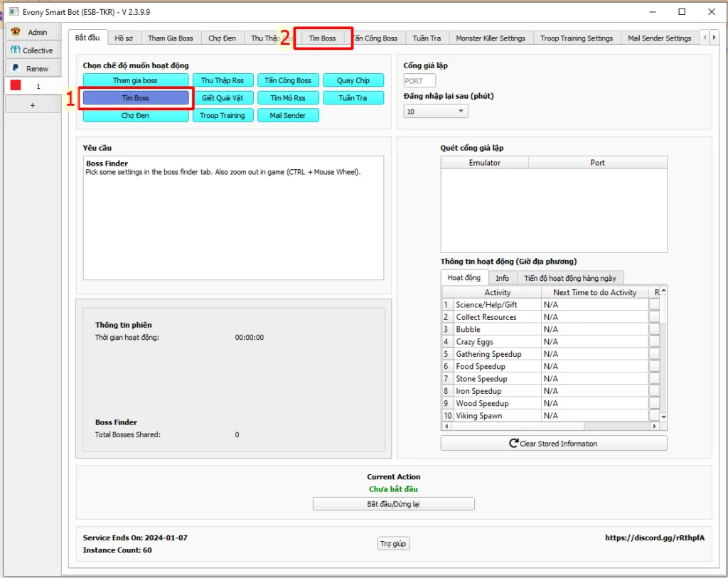Screen dimensions: 728x578
Task: Select the Tìm Mỏ Rss mode
Action: pyautogui.click(x=288, y=97)
